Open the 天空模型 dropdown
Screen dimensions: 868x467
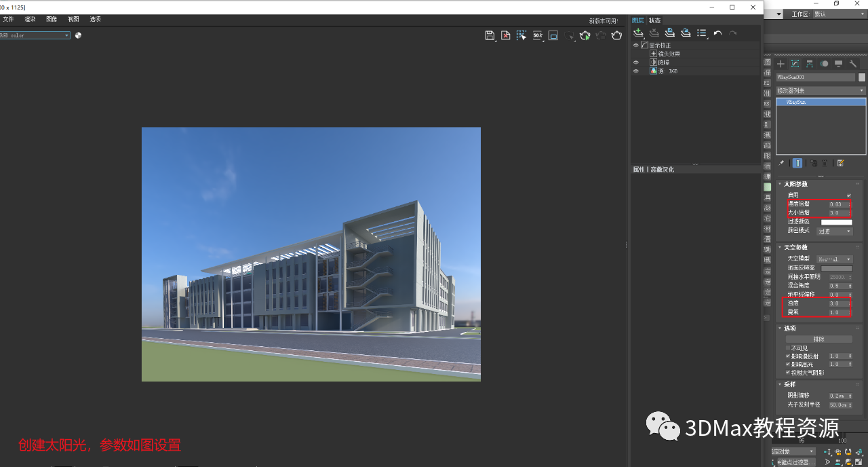tap(835, 259)
